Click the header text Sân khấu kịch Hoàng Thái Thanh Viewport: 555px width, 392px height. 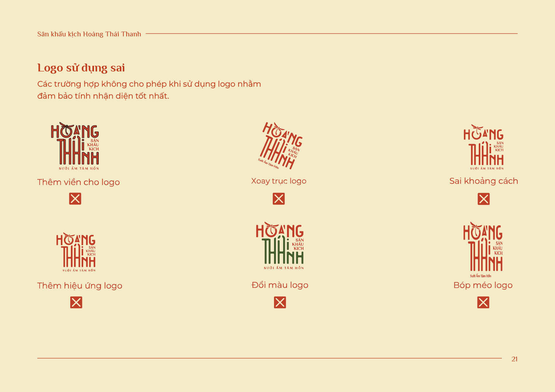89,34
